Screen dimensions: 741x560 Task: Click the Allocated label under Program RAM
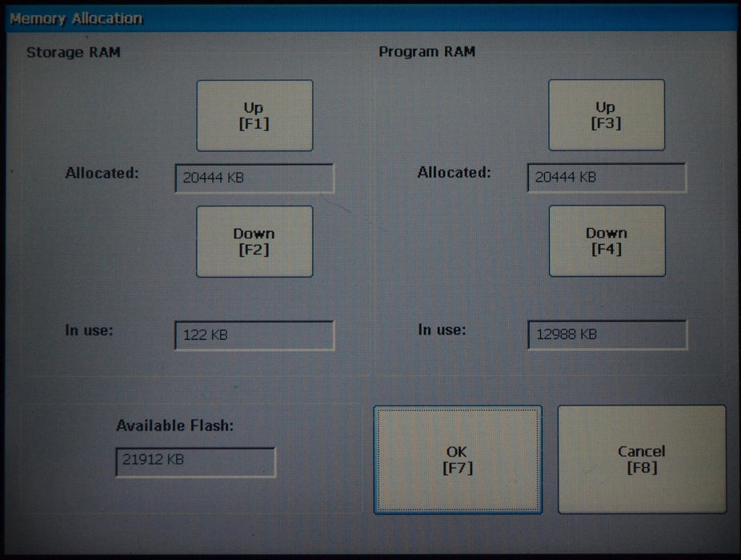pos(454,173)
